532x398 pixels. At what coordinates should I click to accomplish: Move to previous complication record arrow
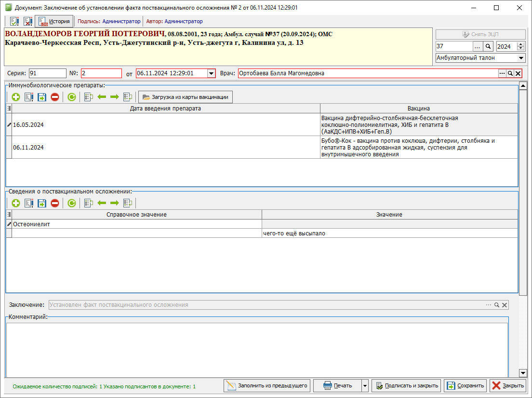(x=102, y=203)
